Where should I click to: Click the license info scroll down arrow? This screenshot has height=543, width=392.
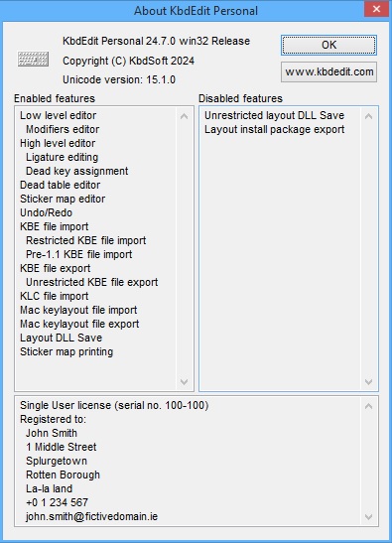click(x=368, y=517)
